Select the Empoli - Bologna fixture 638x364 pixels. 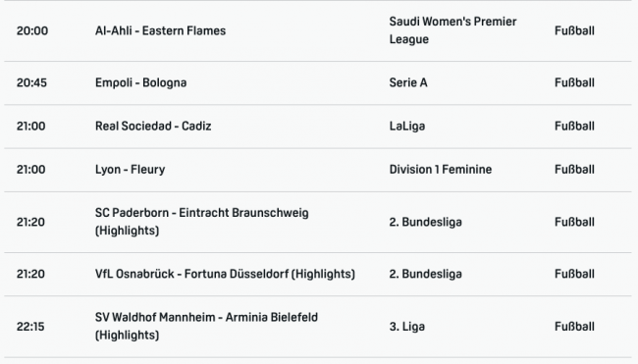coord(140,83)
